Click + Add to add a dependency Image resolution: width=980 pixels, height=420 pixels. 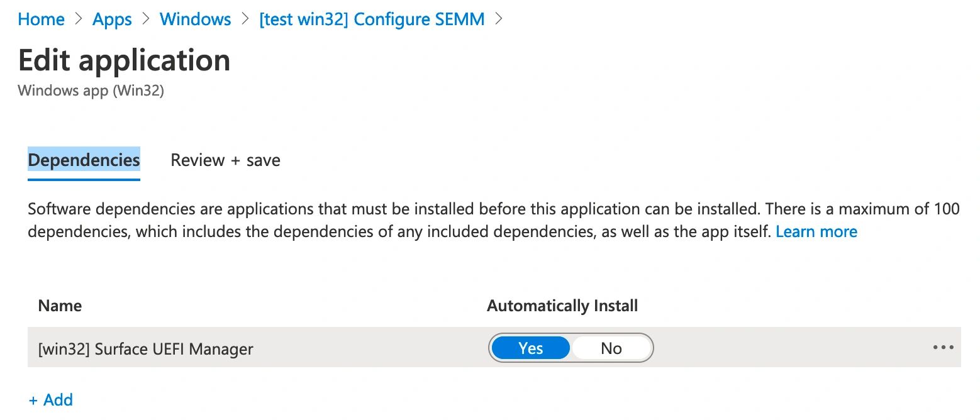click(x=51, y=400)
